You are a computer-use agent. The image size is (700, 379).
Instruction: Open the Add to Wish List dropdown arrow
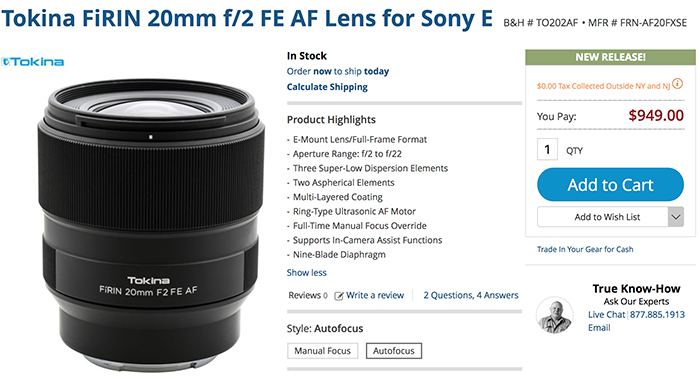tap(676, 217)
